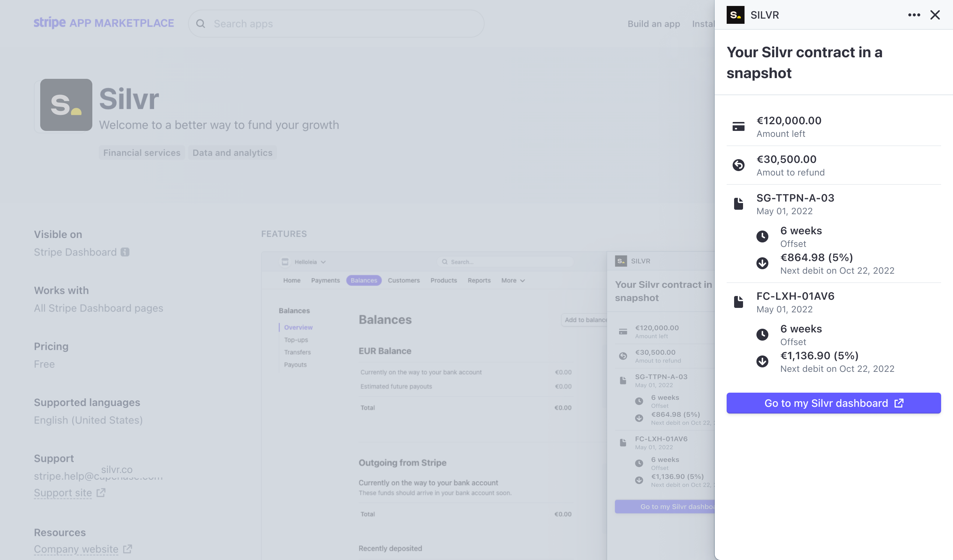The width and height of the screenshot is (953, 560).
Task: Click the Stripe logo in the marketplace header
Action: [x=49, y=23]
